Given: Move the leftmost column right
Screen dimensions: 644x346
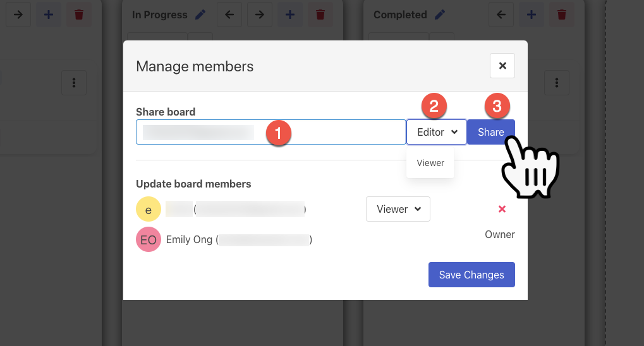Looking at the screenshot, I should [x=18, y=15].
